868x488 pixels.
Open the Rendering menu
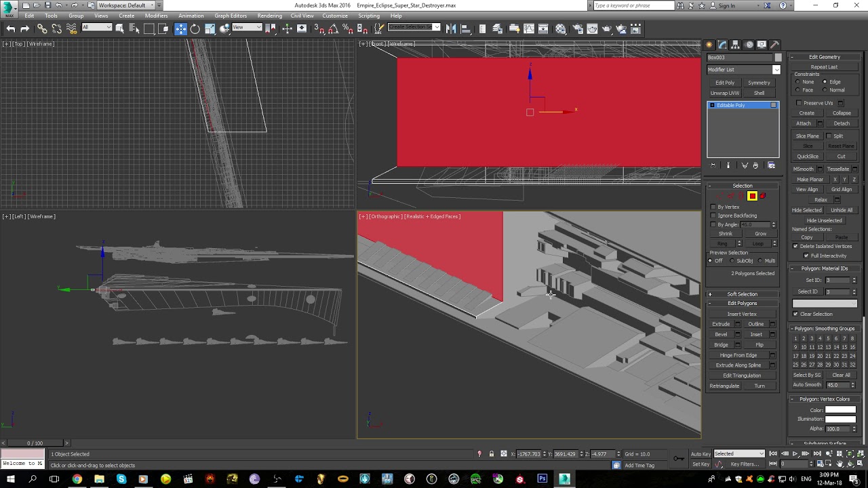click(x=270, y=16)
